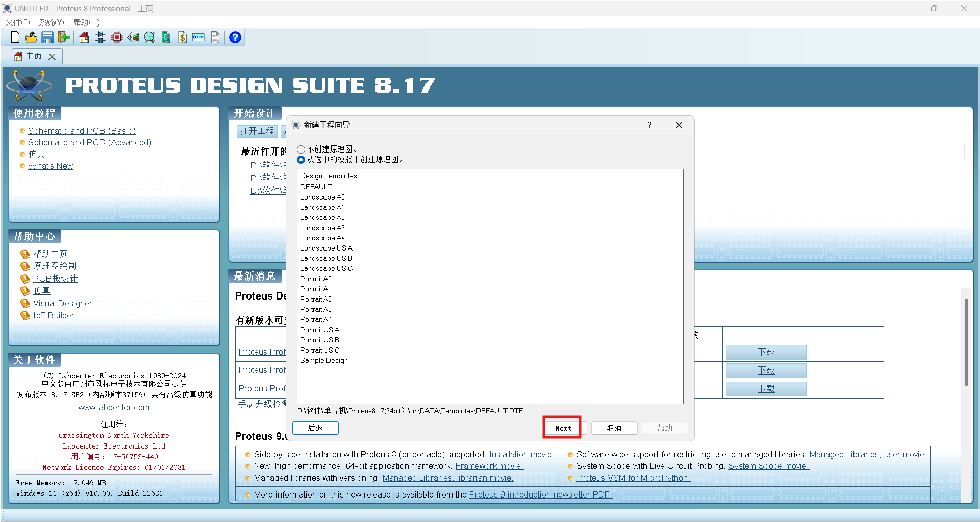Click the third 下载 download button
The height and width of the screenshot is (522, 980).
coord(766,389)
